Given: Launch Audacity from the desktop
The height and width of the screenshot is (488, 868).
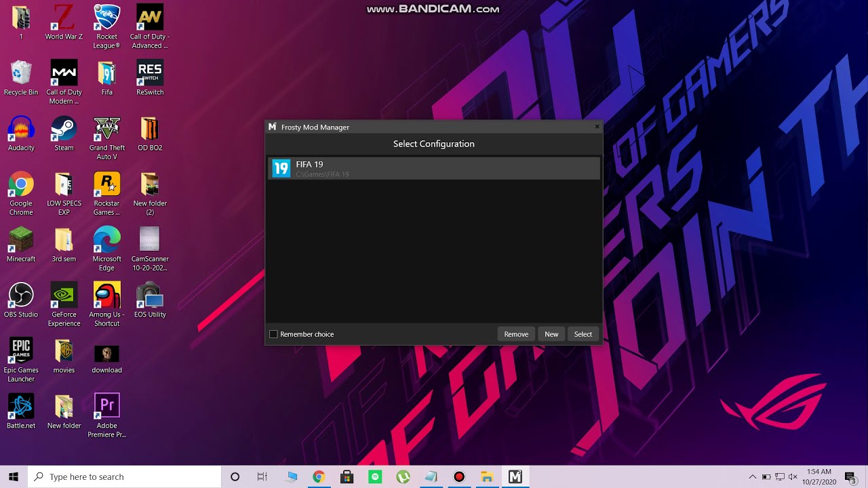Looking at the screenshot, I should click(x=21, y=134).
